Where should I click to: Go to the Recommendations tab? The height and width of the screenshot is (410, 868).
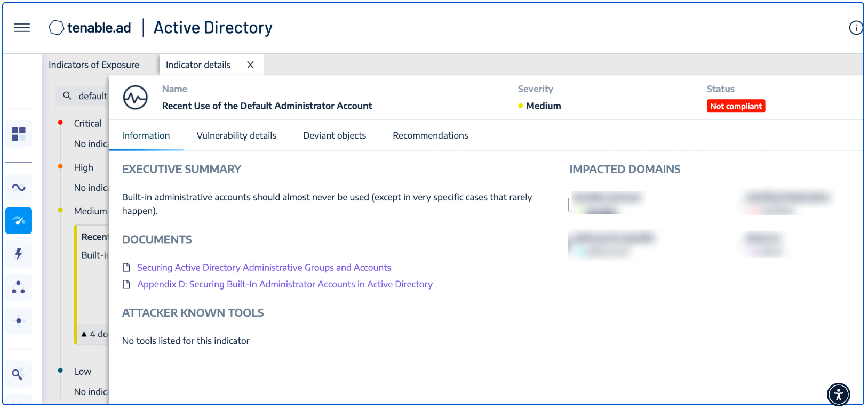tap(430, 135)
